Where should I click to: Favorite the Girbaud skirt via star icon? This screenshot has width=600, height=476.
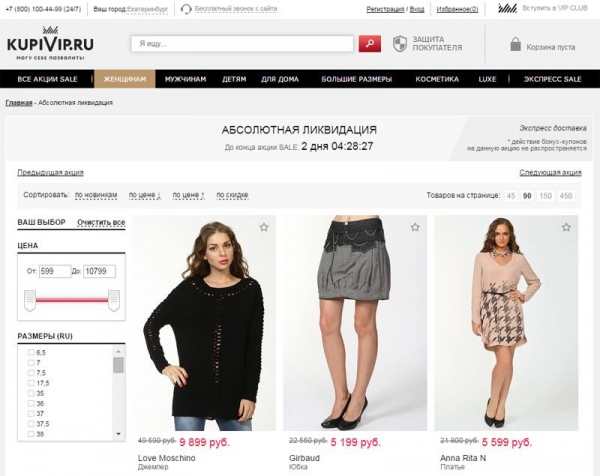click(x=415, y=227)
